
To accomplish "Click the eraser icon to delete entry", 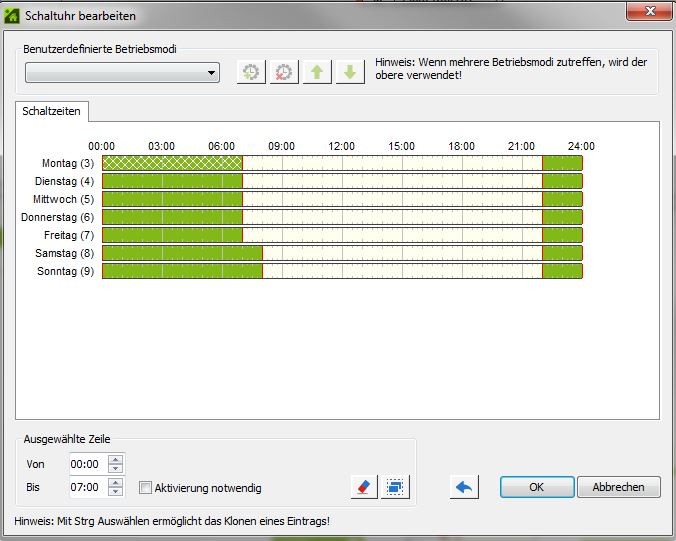I will (x=364, y=487).
